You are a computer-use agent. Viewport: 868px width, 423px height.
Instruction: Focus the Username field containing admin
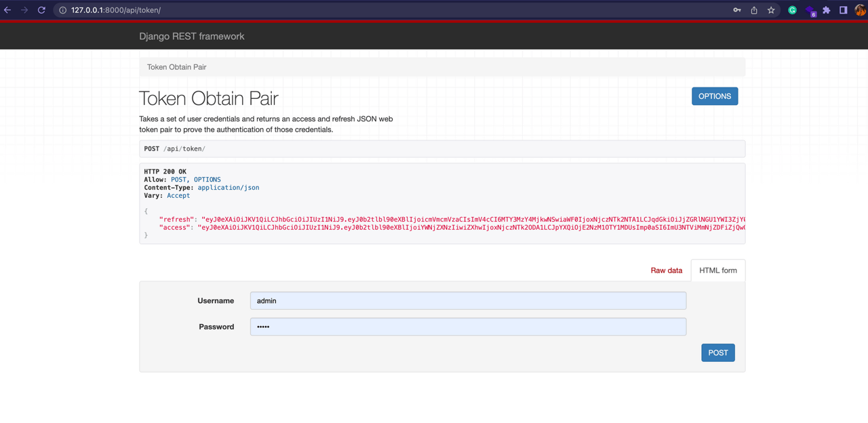pyautogui.click(x=468, y=301)
